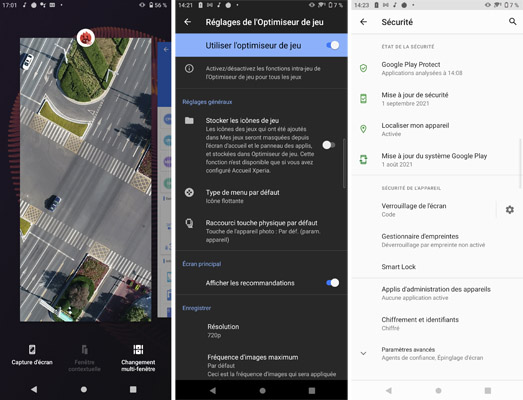Image resolution: width=523 pixels, height=400 pixels.
Task: Open Type de menu par défaut
Action: point(262,196)
